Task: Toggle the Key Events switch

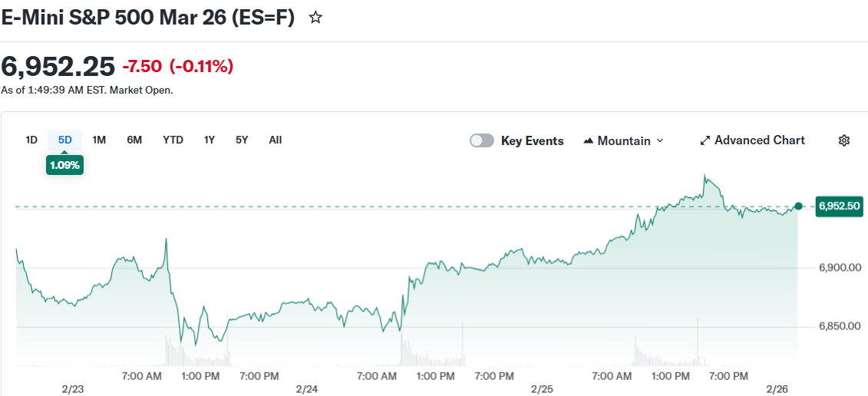Action: tap(482, 140)
